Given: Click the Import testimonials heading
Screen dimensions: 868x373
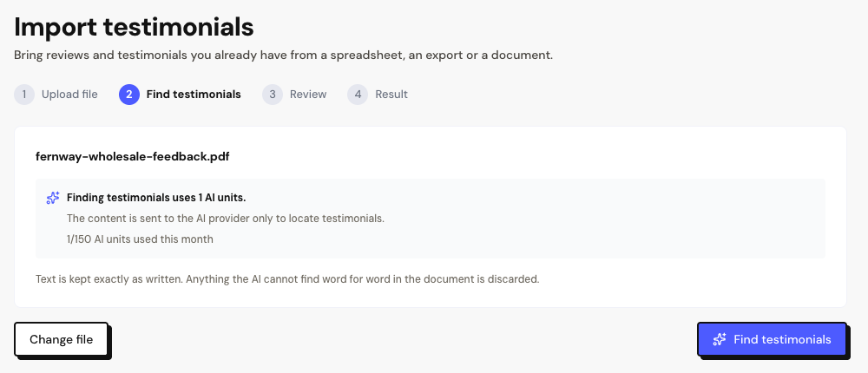Looking at the screenshot, I should pyautogui.click(x=134, y=27).
